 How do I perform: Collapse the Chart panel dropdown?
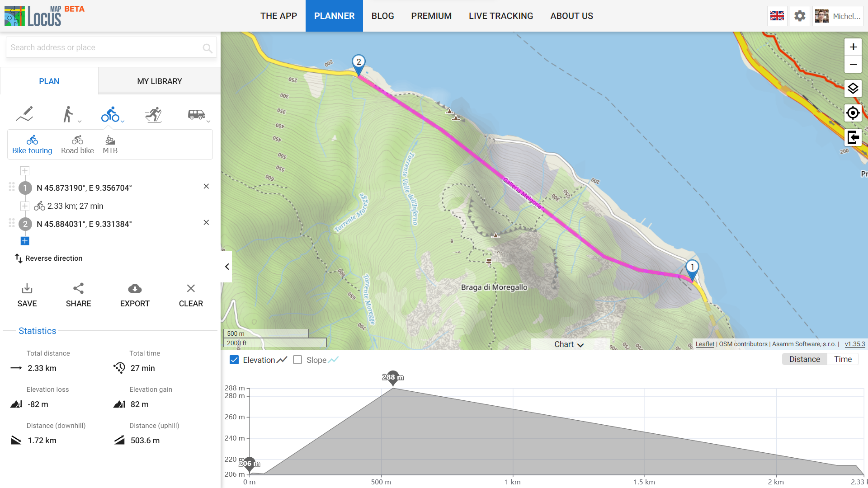coord(569,344)
